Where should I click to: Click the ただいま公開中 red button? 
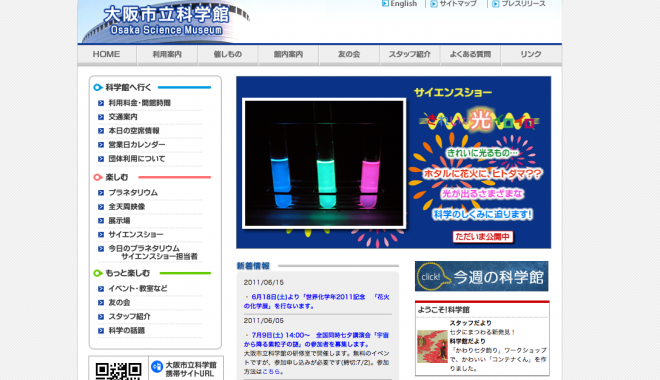pos(483,237)
